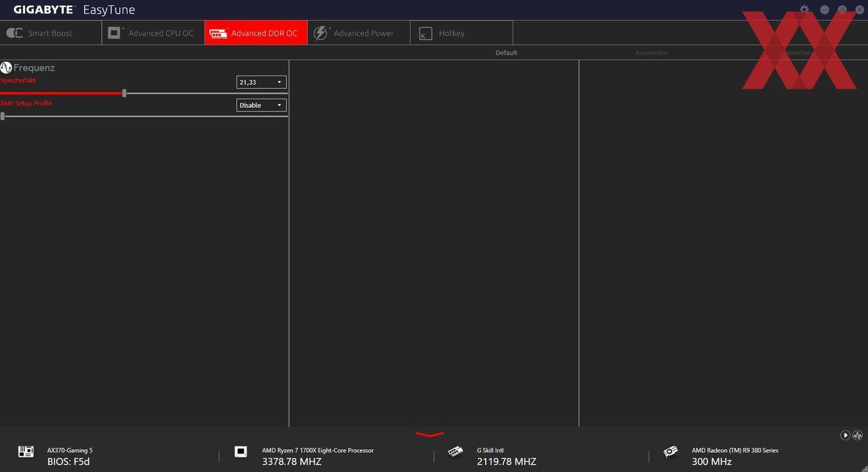This screenshot has height=472, width=868.
Task: Click the AMD Ryzen 7 1700X processor label
Action: (x=318, y=450)
